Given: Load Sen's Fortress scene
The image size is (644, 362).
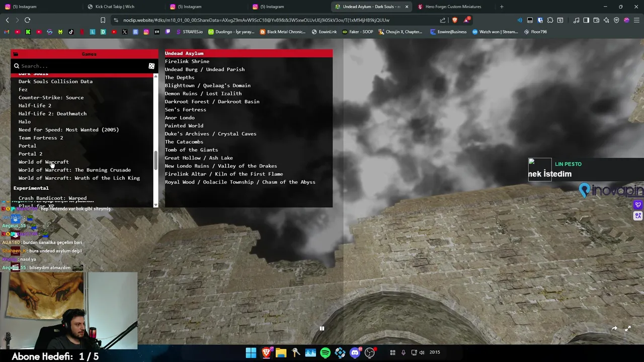Looking at the screenshot, I should pos(185,110).
